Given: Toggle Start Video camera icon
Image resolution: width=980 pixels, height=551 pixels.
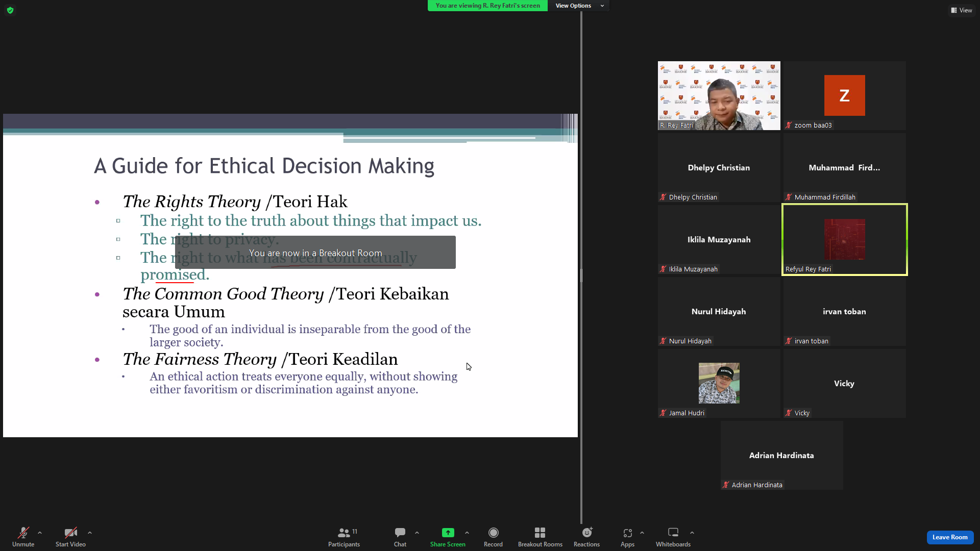Looking at the screenshot, I should pos(70,533).
